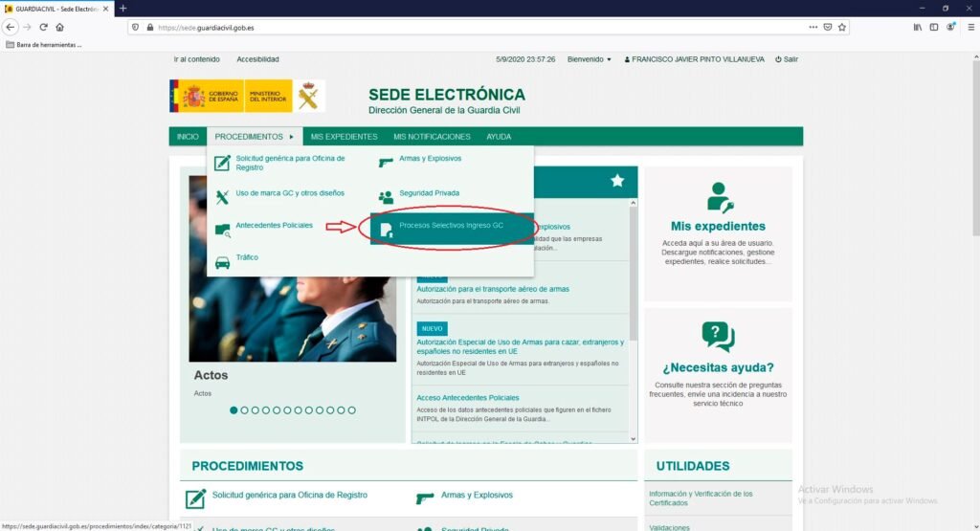Viewport: 980px width, 531px height.
Task: Open Autorización para el transporte aéreo de armas
Action: [x=493, y=289]
